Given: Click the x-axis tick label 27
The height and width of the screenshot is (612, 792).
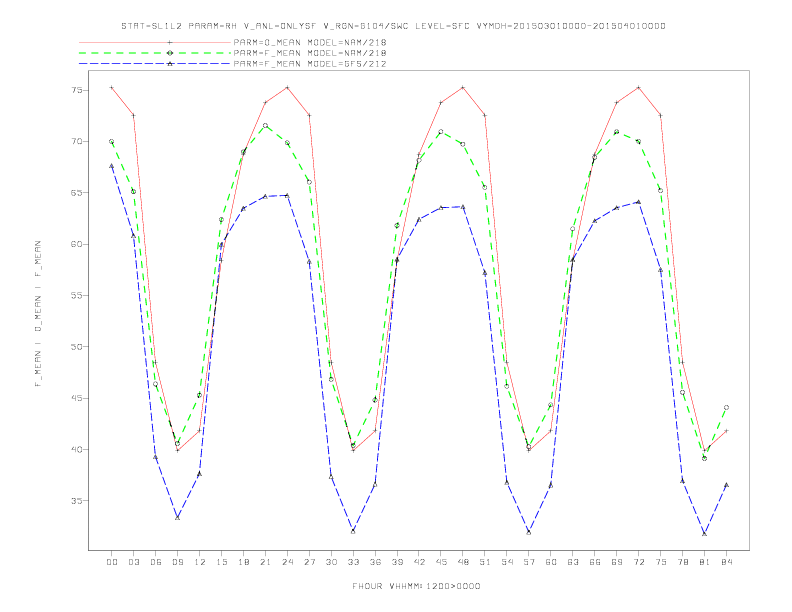Looking at the screenshot, I should tap(309, 562).
